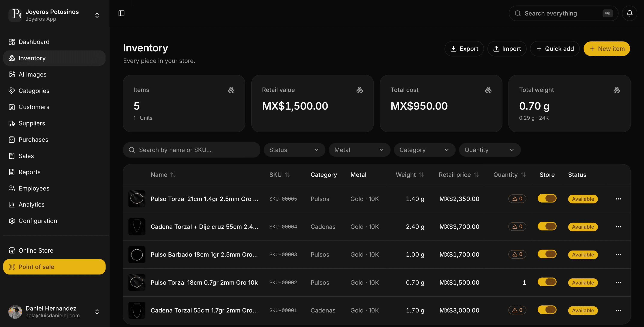644x327 pixels.
Task: Go to Dashboard in sidebar
Action: point(54,42)
